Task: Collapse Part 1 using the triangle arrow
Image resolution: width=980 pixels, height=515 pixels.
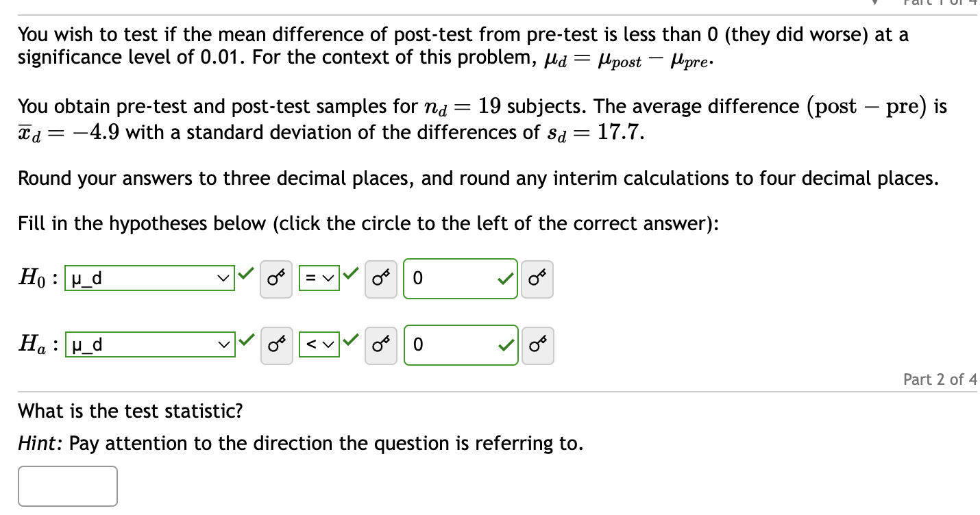Action: (874, 3)
